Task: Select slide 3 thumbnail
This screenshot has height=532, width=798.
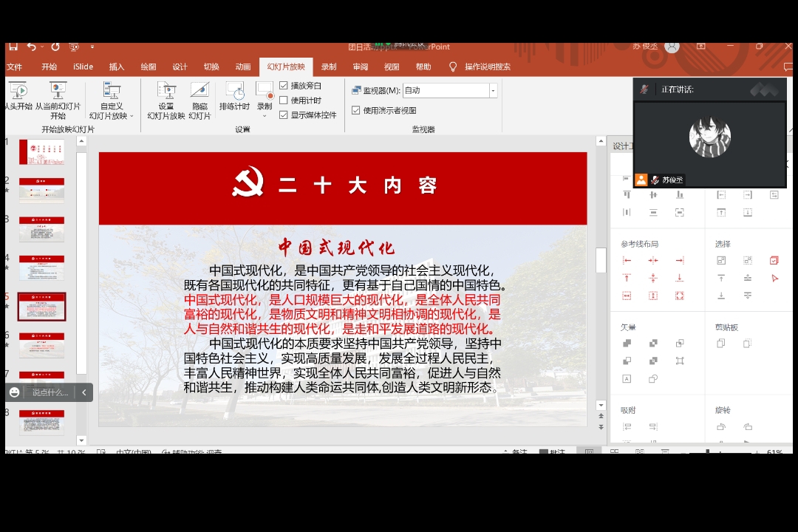Action: pos(41,229)
